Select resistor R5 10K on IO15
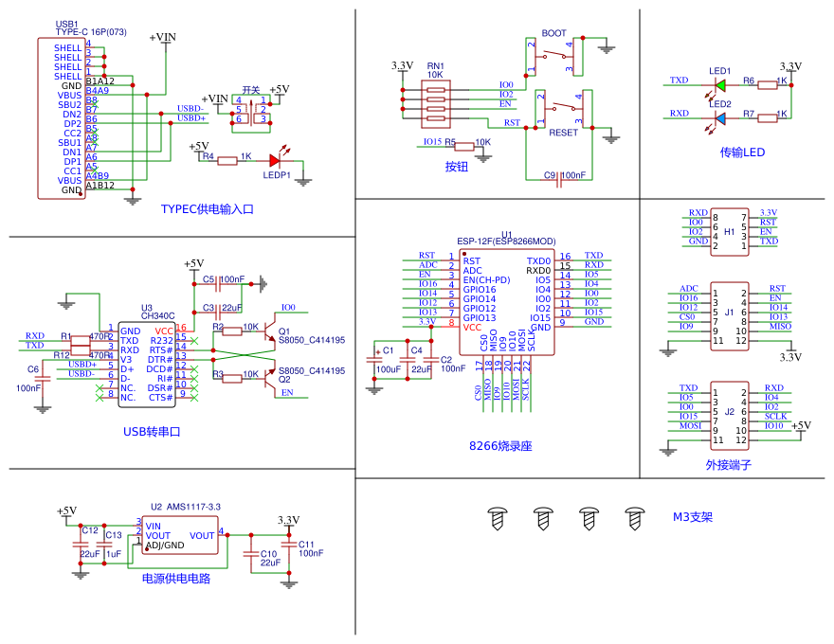The image size is (834, 644). click(464, 146)
